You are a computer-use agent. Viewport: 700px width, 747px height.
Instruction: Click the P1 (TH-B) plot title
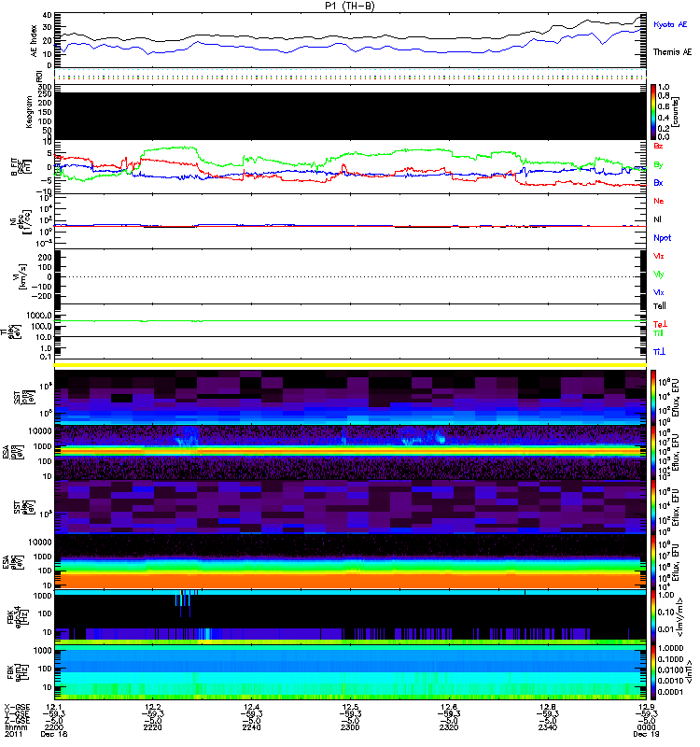click(350, 6)
